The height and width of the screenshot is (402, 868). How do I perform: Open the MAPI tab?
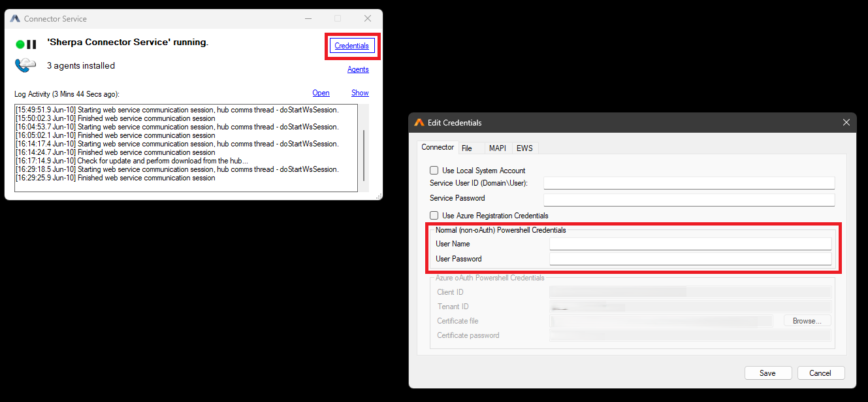(498, 148)
